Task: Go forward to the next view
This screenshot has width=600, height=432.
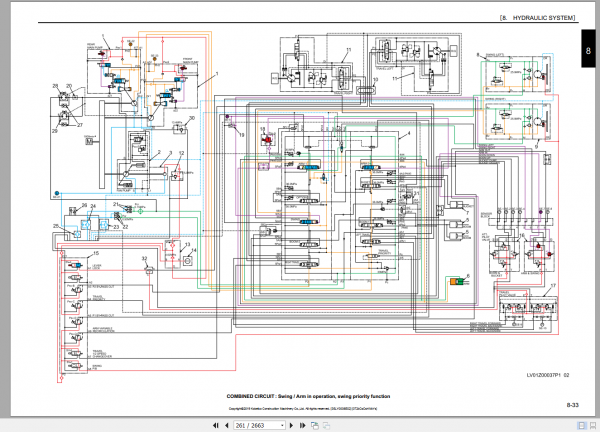Action: click(326, 425)
